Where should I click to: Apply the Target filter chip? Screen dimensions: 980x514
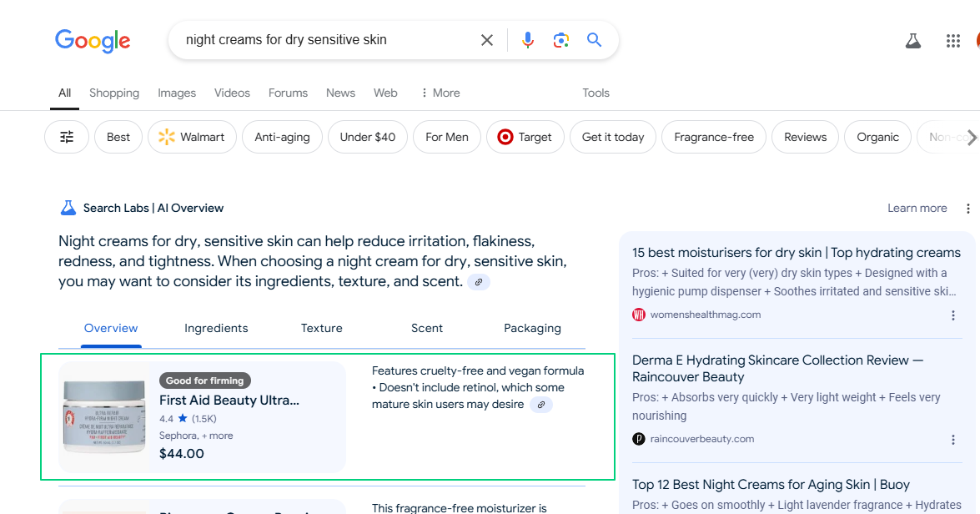(525, 137)
